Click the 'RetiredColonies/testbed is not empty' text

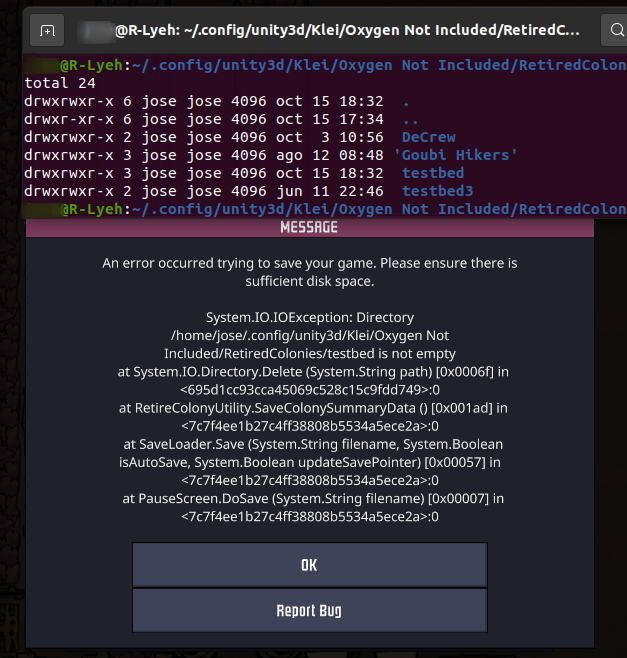[x=310, y=354]
